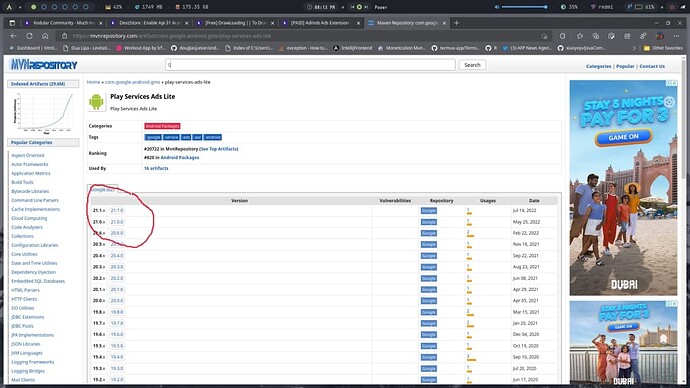Screen dimensions: 690x388
Task: Close the Kodular Community tab
Action: point(100,23)
